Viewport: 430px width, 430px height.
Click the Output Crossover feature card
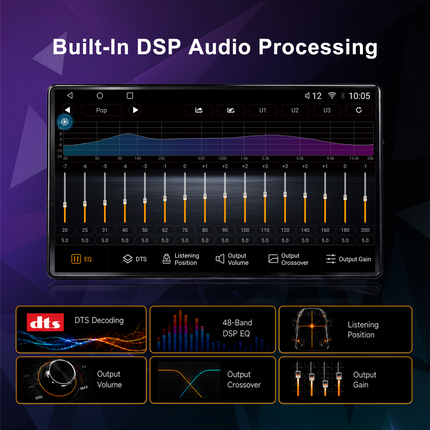213,380
